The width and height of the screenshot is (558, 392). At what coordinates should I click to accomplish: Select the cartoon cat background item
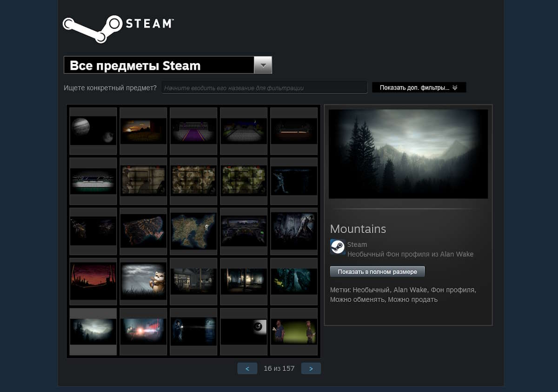[143, 281]
